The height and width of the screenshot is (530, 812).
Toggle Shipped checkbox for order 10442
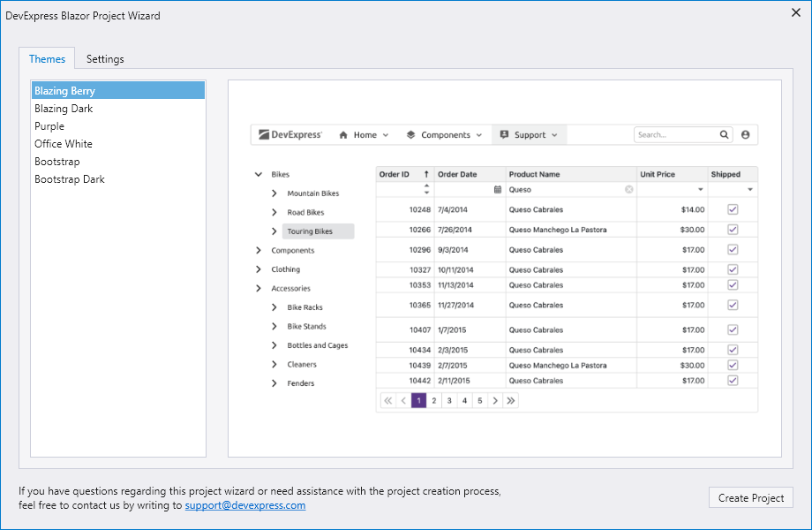[733, 381]
